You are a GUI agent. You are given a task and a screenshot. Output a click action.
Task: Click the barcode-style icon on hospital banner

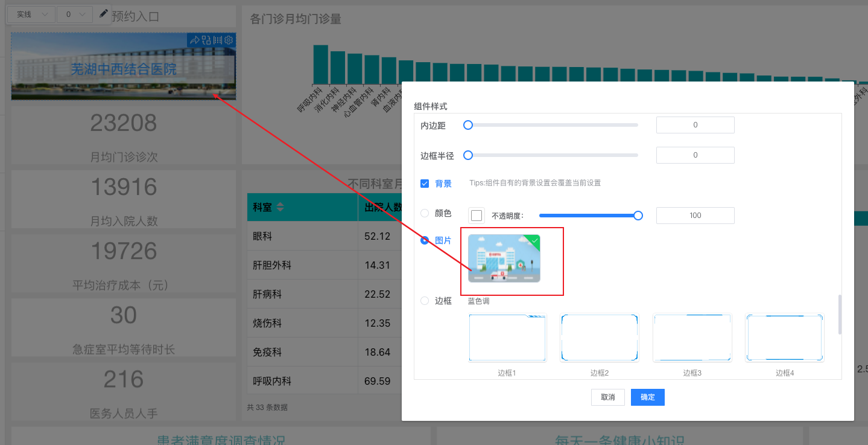tap(218, 40)
